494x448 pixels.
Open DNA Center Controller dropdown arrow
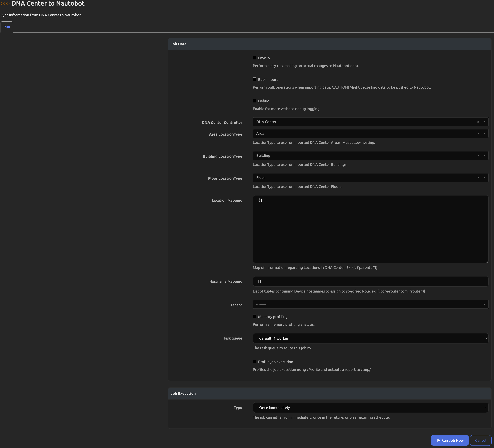point(484,122)
